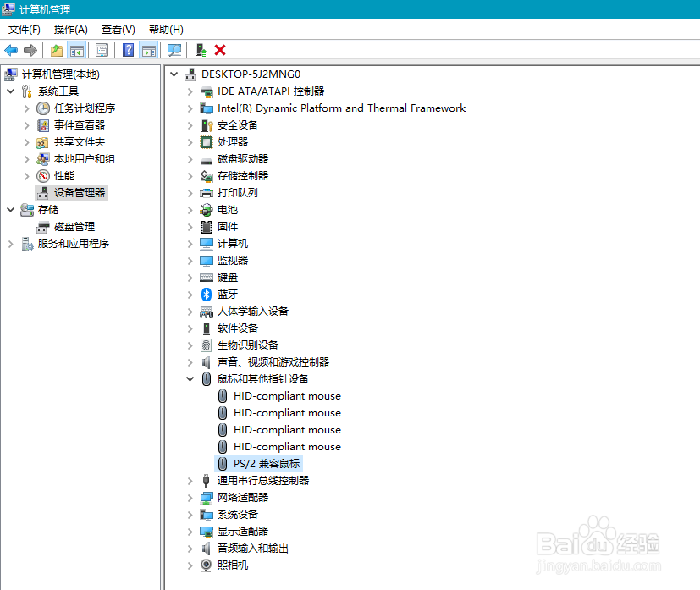Click the speaker icon beside 音频输入和输出

[206, 549]
